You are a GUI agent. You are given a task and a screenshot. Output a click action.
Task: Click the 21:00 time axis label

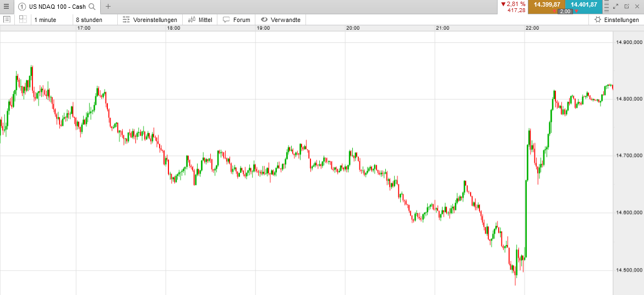point(443,29)
